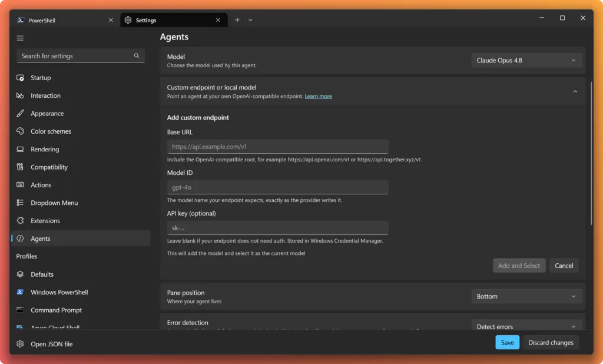Screen dimensions: 603x364
Task: Click the Learn more link
Action: 318,96
